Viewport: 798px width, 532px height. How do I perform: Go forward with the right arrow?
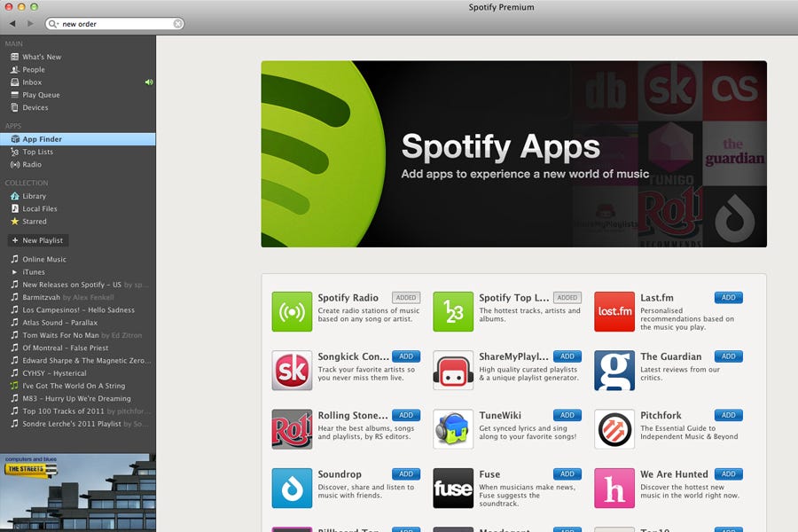tap(30, 23)
